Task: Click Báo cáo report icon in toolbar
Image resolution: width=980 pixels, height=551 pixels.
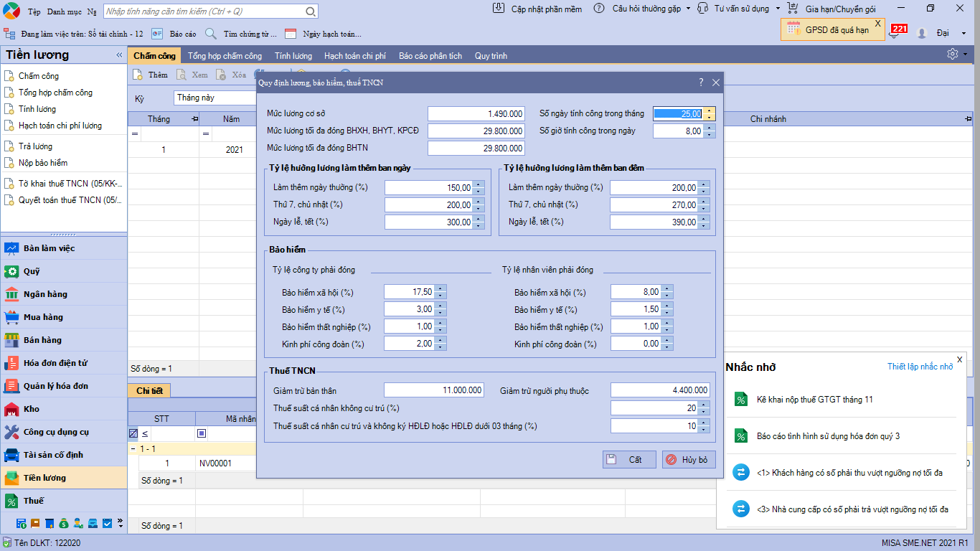Action: 157,34
